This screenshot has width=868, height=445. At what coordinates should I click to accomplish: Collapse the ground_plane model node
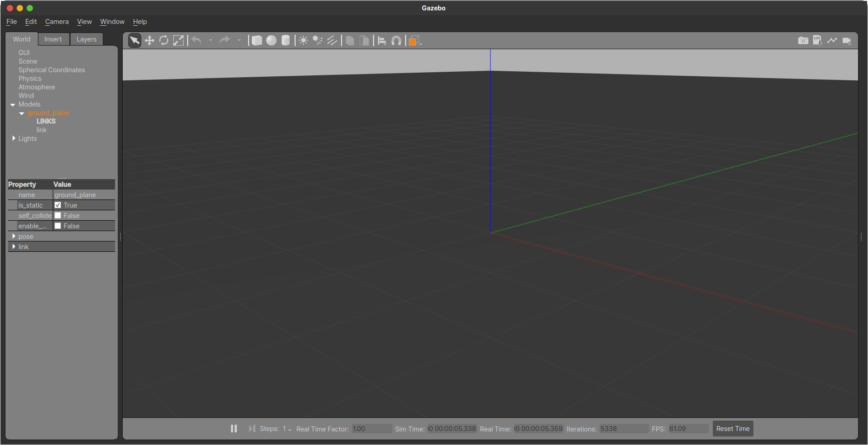[x=22, y=113]
